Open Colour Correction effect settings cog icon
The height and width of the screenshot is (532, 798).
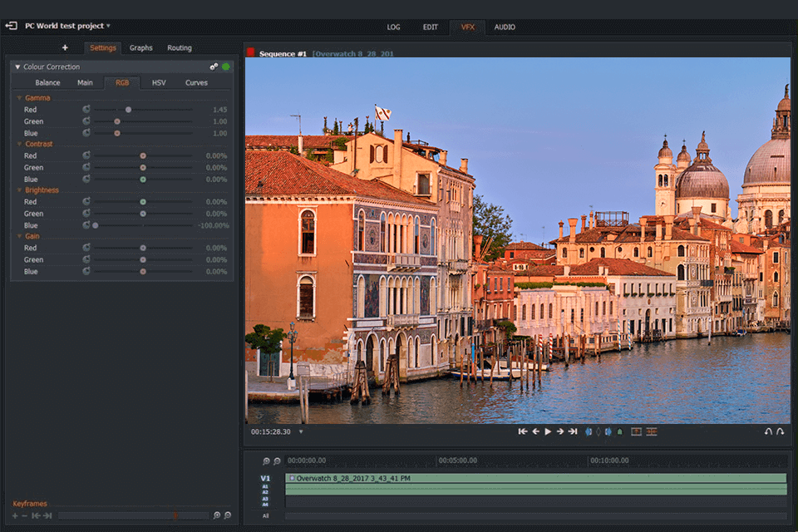(x=214, y=66)
